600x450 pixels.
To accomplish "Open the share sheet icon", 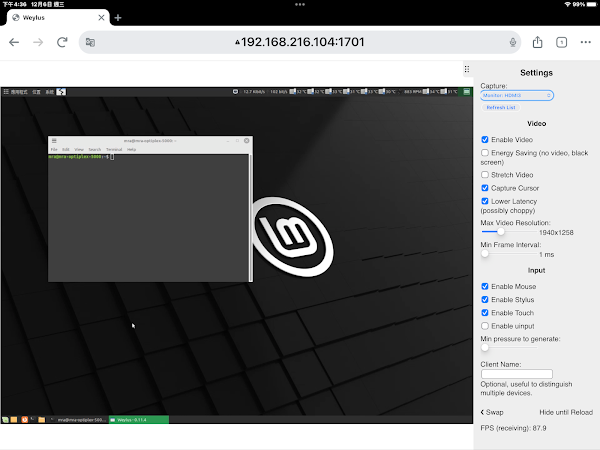I will (537, 42).
